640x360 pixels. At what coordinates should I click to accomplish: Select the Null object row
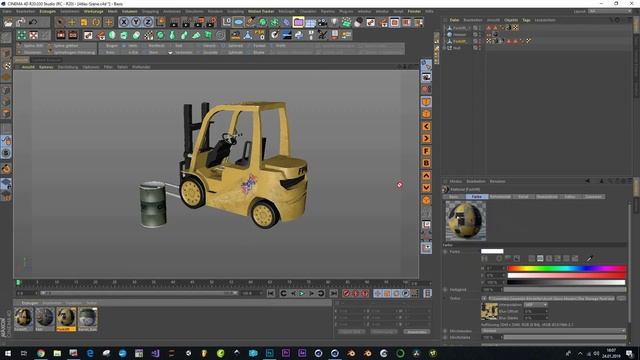click(457, 48)
